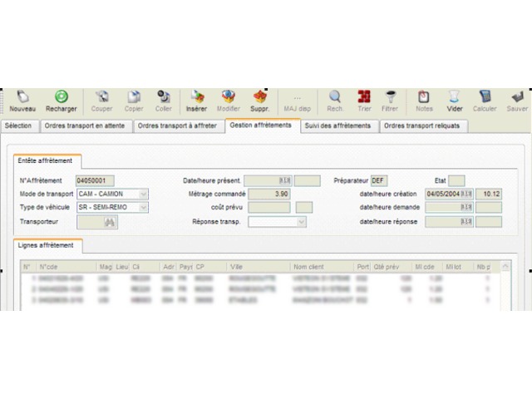The height and width of the screenshot is (399, 532).
Task: Open date picker for date/heure création
Action: [466, 194]
